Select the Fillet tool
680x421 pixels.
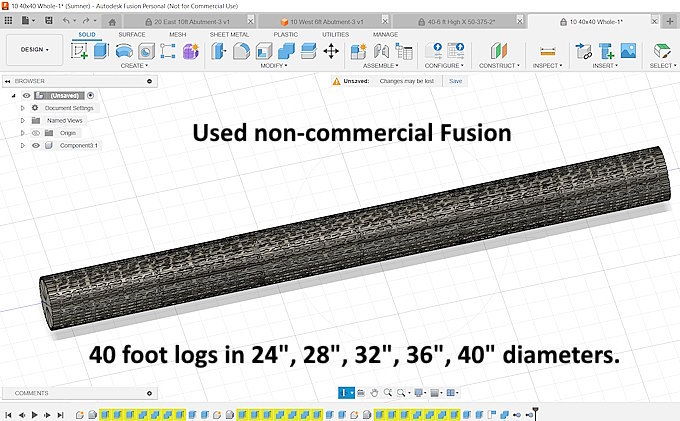pyautogui.click(x=241, y=51)
